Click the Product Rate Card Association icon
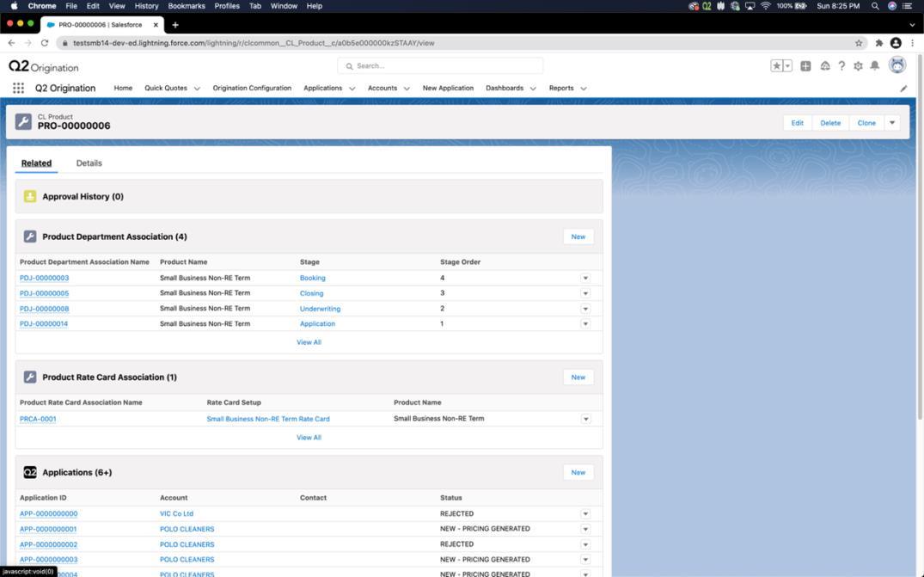The width and height of the screenshot is (924, 577). (x=30, y=377)
